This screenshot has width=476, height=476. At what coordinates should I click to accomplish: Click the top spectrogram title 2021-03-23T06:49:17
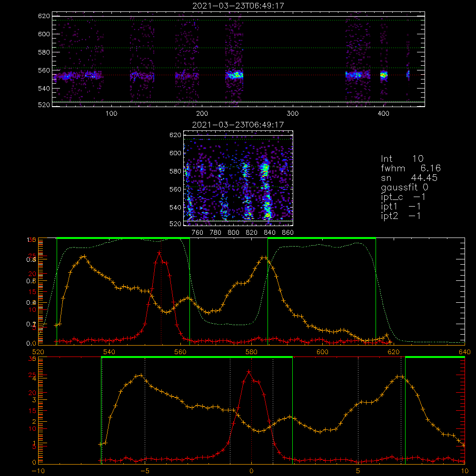(238, 6)
